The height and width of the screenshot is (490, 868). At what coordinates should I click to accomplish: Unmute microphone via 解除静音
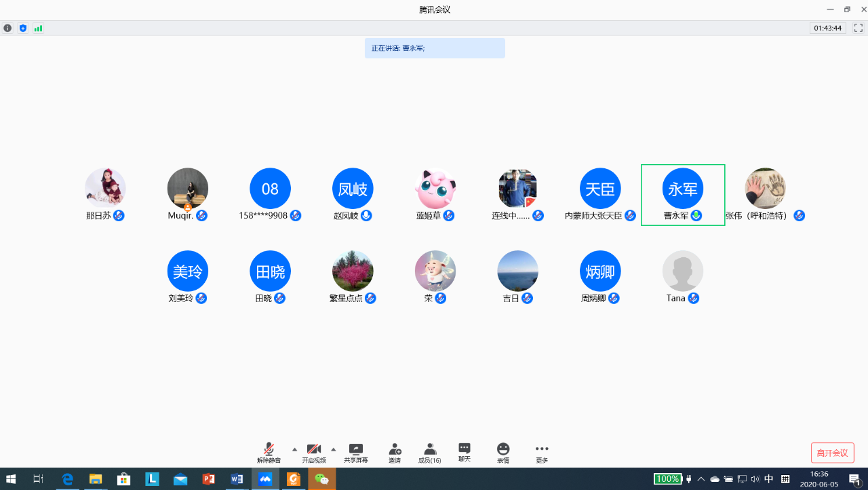pos(269,453)
